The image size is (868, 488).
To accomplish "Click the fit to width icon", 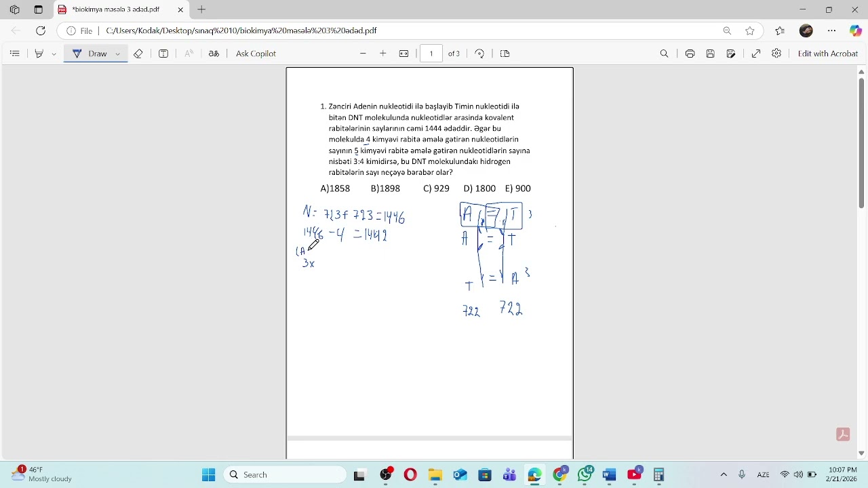I will coord(404,54).
